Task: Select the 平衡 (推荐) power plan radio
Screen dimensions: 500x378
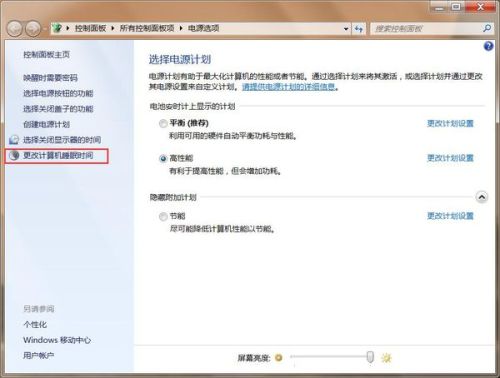Action: [163, 124]
